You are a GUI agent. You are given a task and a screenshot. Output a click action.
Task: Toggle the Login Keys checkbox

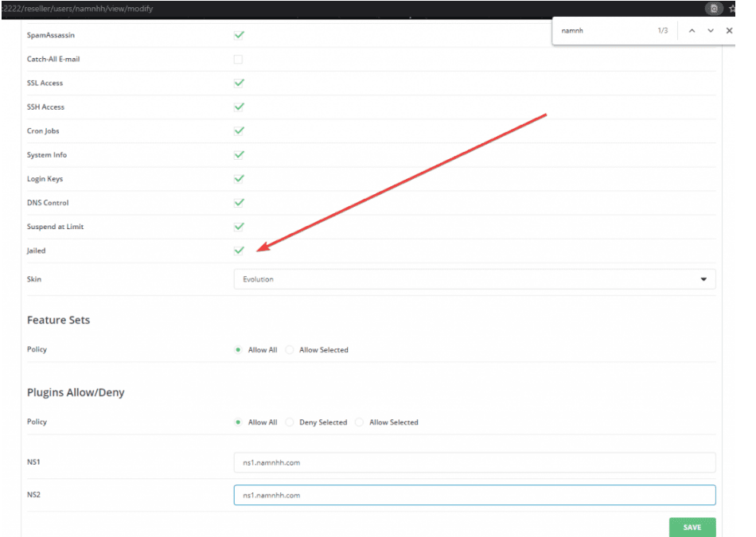click(239, 179)
